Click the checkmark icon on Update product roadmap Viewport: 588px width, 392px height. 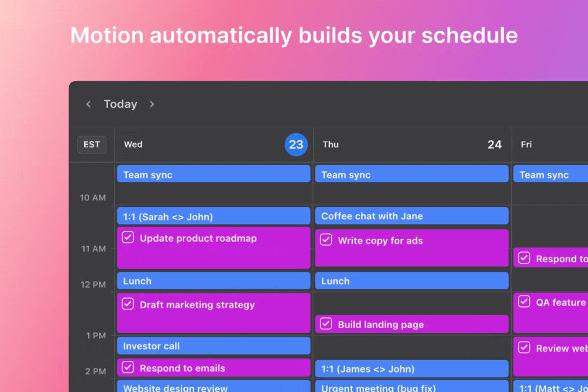[127, 237]
